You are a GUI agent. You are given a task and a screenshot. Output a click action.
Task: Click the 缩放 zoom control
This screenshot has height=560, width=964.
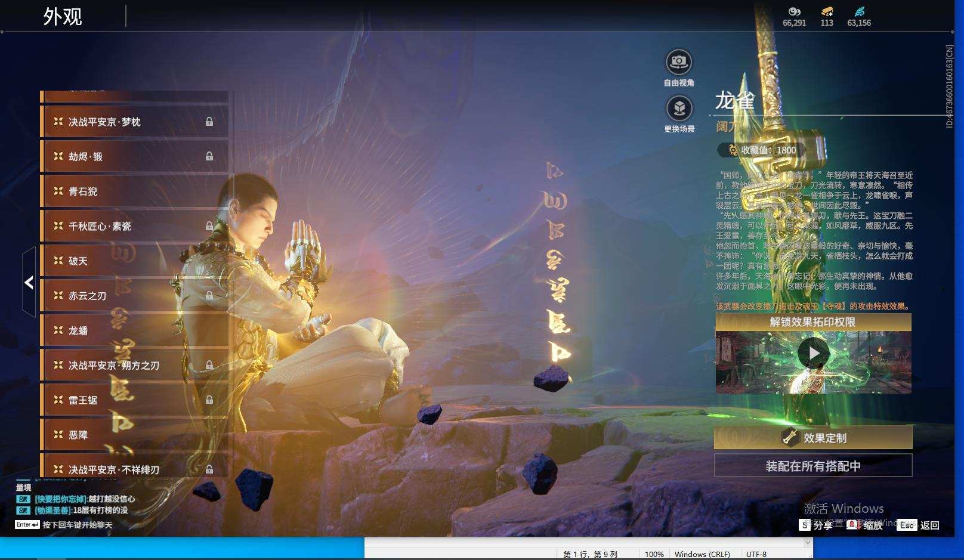click(x=866, y=525)
